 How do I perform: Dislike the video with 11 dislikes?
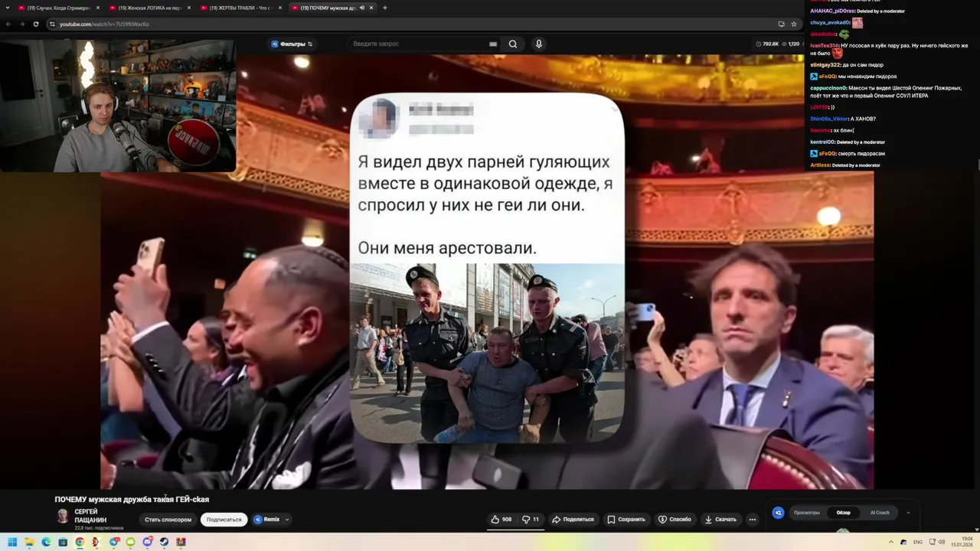531,520
